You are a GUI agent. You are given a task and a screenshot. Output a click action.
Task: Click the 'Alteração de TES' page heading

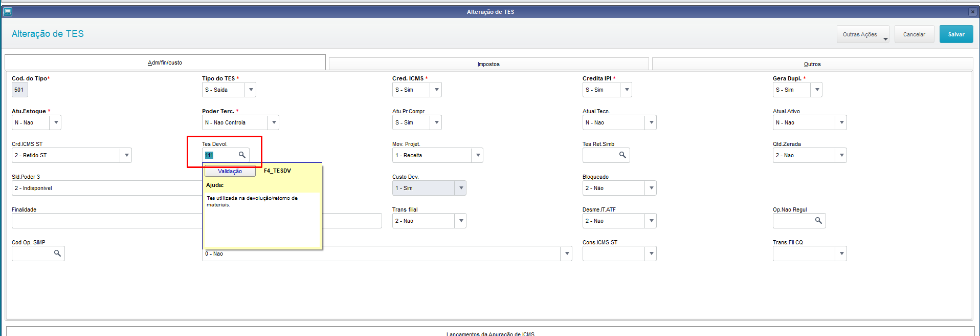tap(48, 34)
